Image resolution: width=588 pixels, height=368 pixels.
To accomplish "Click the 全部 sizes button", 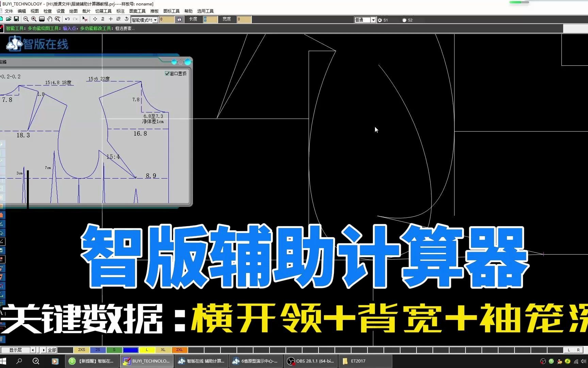I will click(52, 350).
